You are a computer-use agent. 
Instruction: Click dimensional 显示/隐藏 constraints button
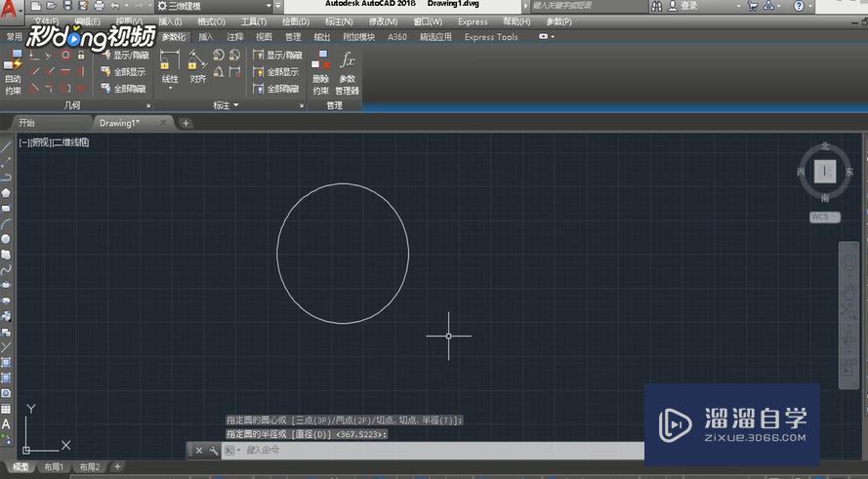click(x=277, y=56)
